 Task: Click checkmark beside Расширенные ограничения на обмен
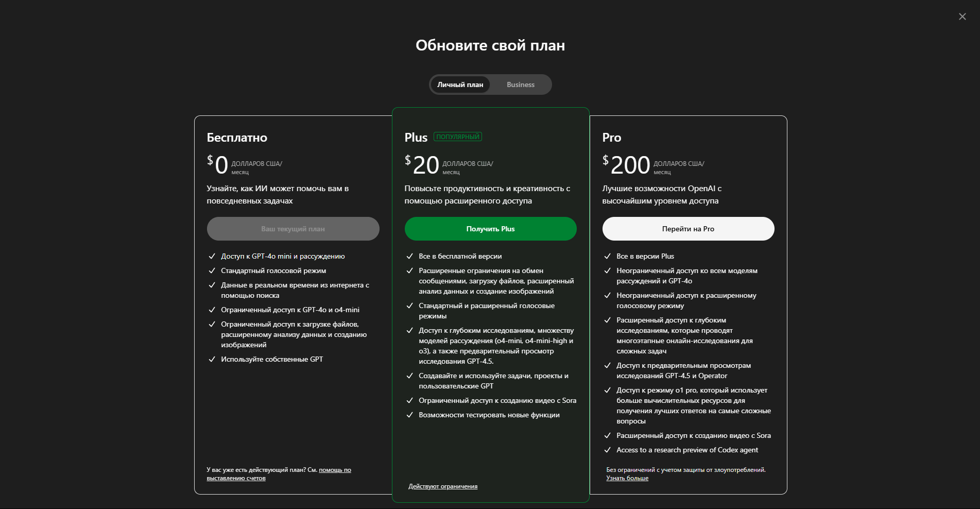click(409, 270)
